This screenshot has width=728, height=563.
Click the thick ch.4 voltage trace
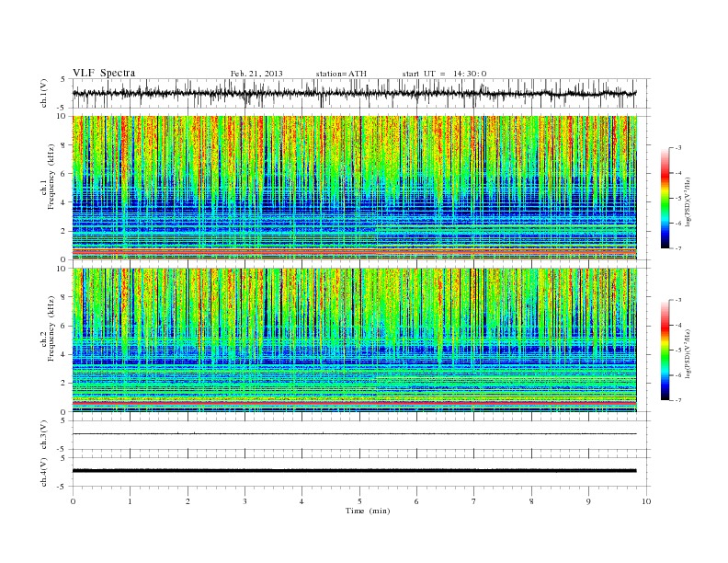(x=354, y=471)
